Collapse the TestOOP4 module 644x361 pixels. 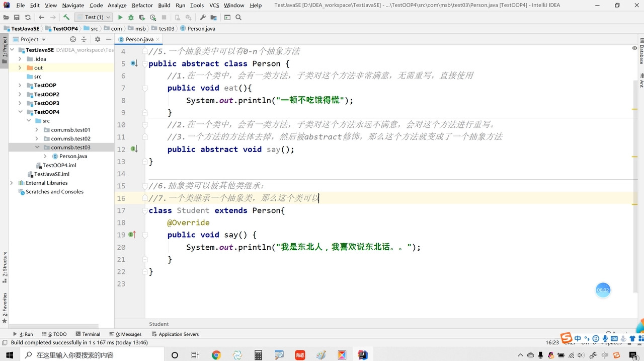coord(20,112)
